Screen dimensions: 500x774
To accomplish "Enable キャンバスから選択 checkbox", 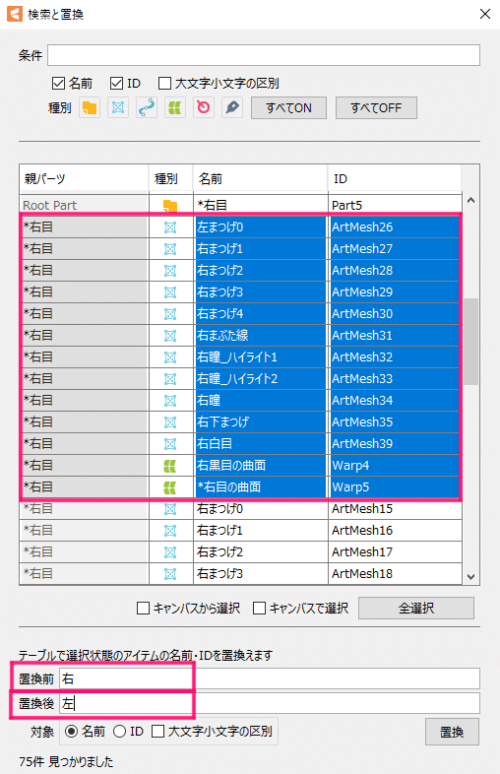I will (143, 608).
